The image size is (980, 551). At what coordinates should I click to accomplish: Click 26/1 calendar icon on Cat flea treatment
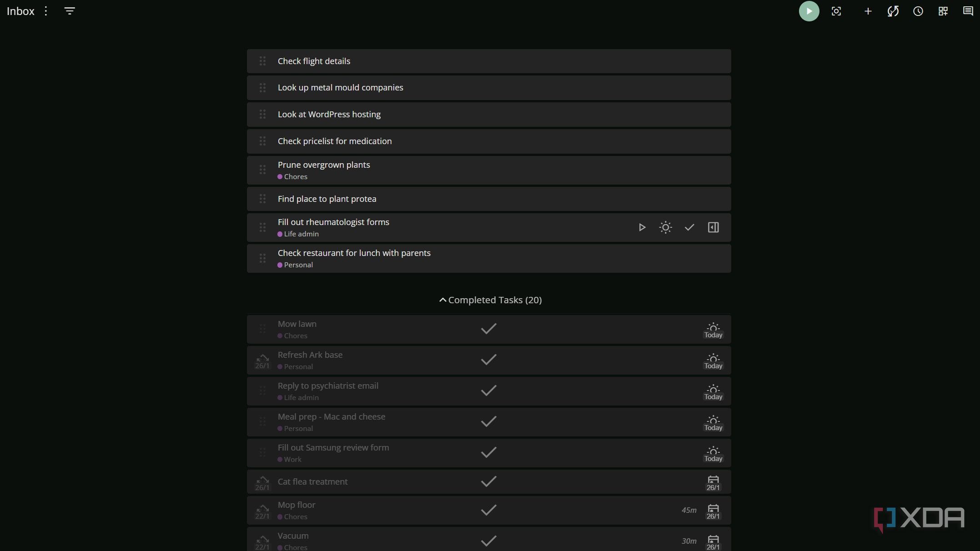point(713,483)
